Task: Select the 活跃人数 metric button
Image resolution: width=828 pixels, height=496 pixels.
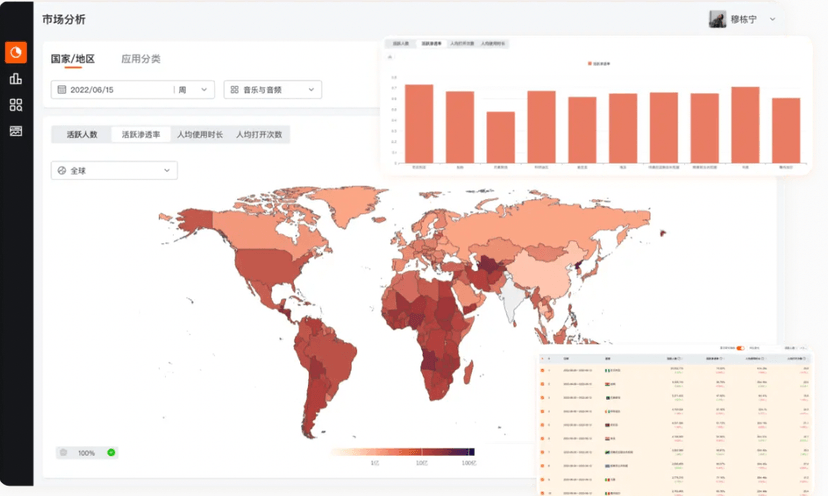Action: 82,134
